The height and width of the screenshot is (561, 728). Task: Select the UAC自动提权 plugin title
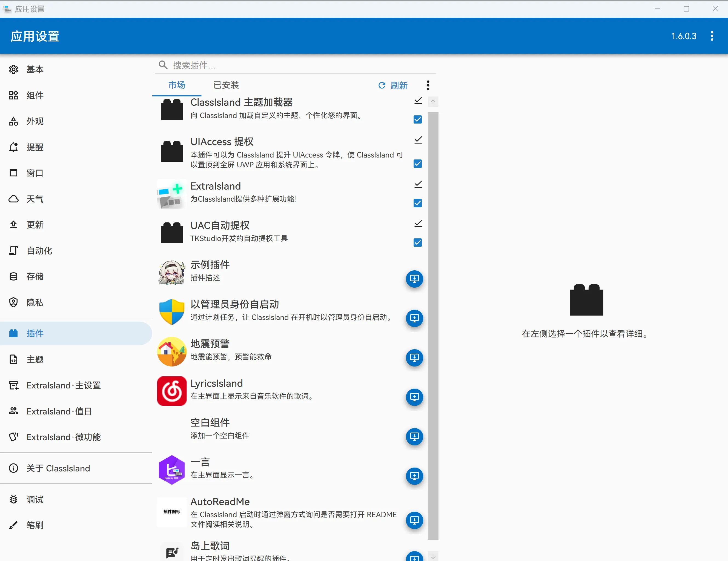coord(220,226)
